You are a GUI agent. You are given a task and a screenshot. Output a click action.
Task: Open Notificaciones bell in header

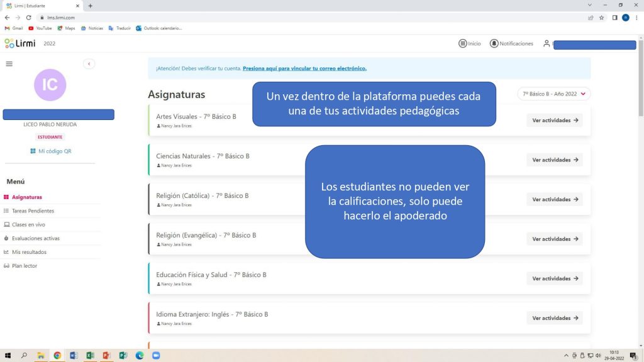tap(494, 43)
